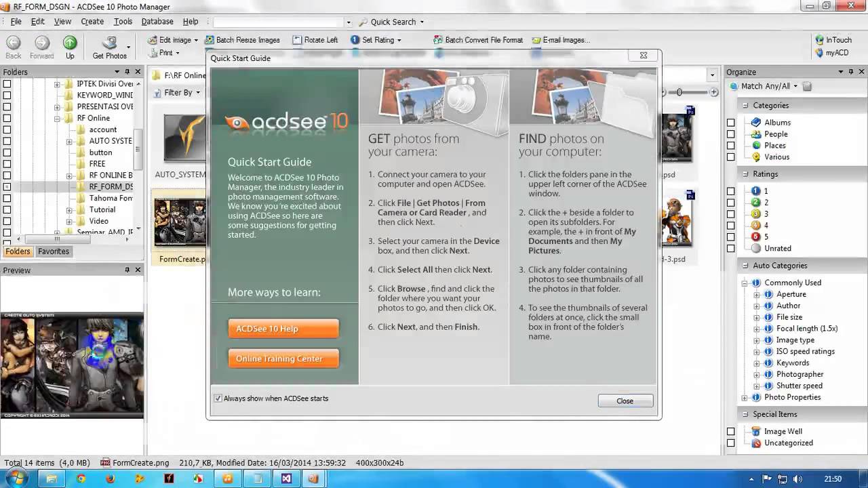Select the Shutter speed auto category
The width and height of the screenshot is (868, 488).
tap(800, 386)
